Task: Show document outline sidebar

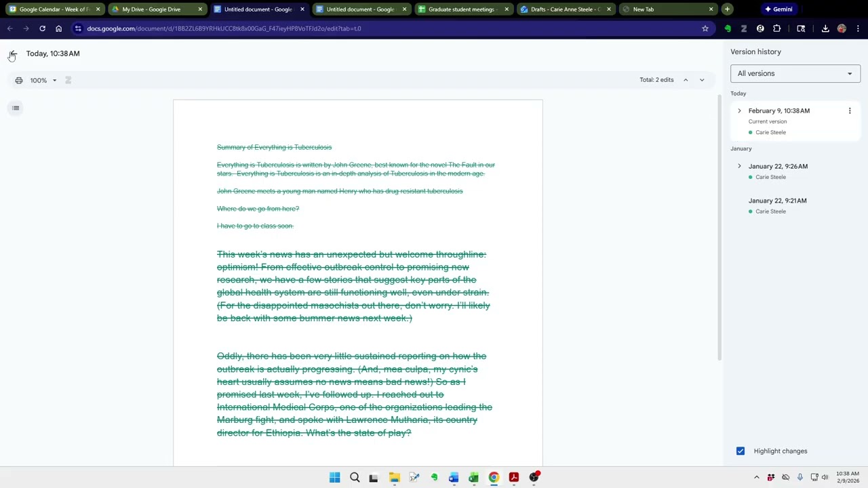Action: click(16, 108)
